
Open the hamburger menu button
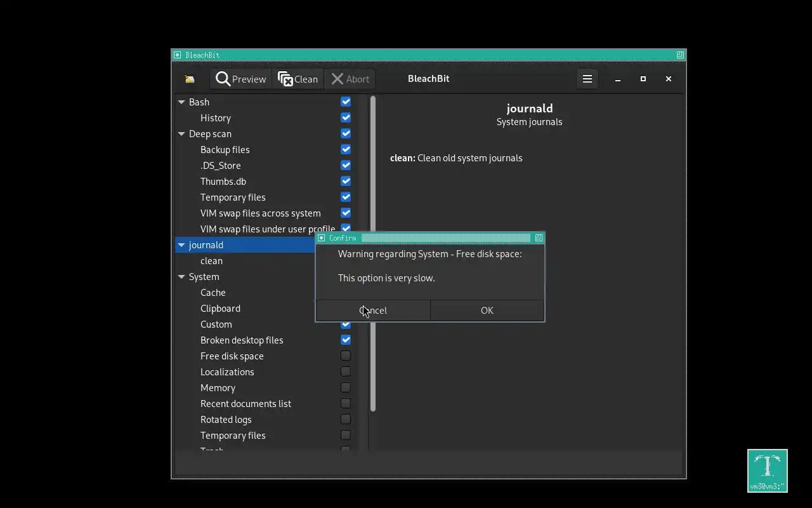(x=587, y=79)
